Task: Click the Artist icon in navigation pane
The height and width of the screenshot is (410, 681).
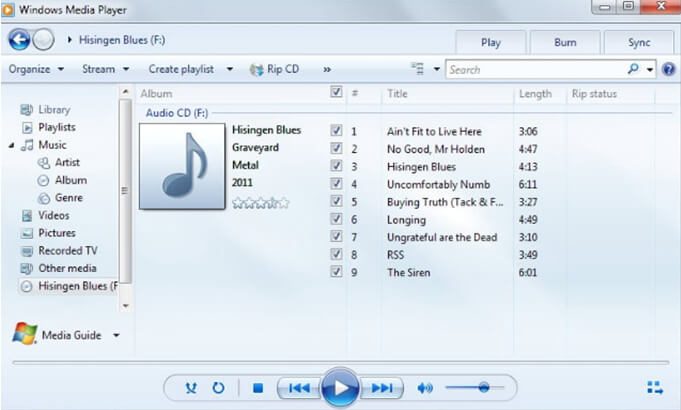Action: coord(43,163)
